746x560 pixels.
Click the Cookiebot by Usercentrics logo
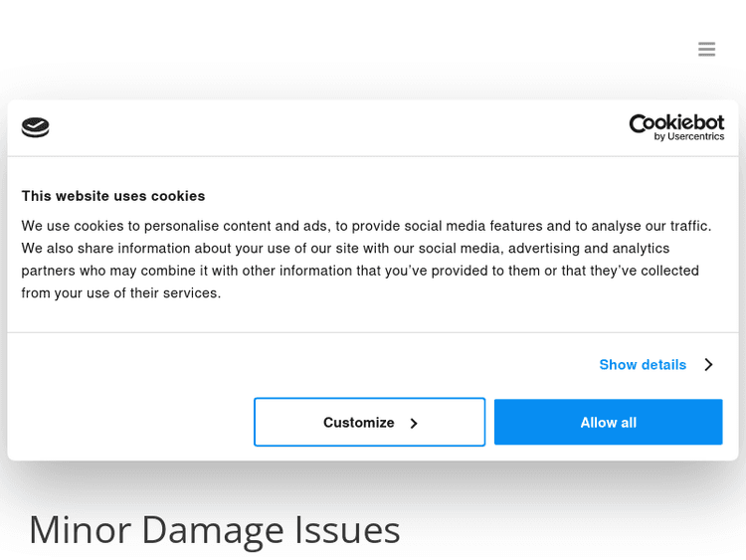coord(676,127)
